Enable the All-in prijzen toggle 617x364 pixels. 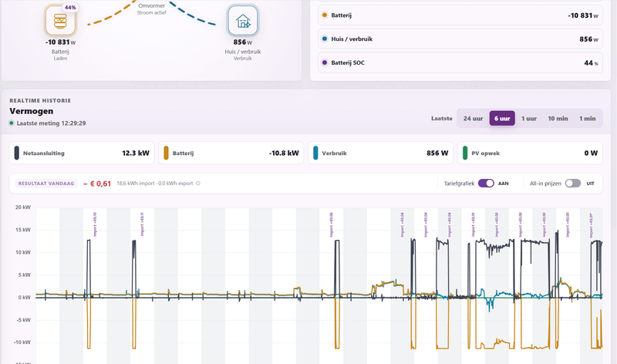(573, 184)
